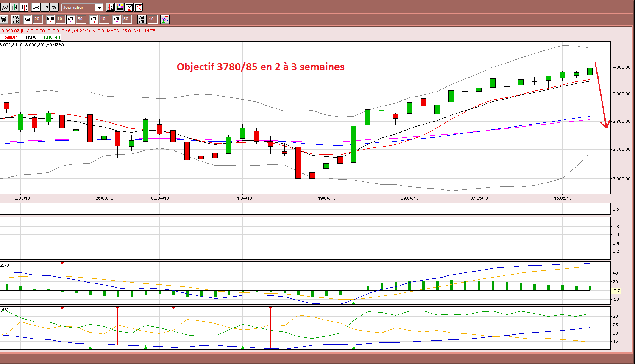Screen dimensions: 635x364
Task: Toggle LIN price scale
Action: tap(45, 7)
